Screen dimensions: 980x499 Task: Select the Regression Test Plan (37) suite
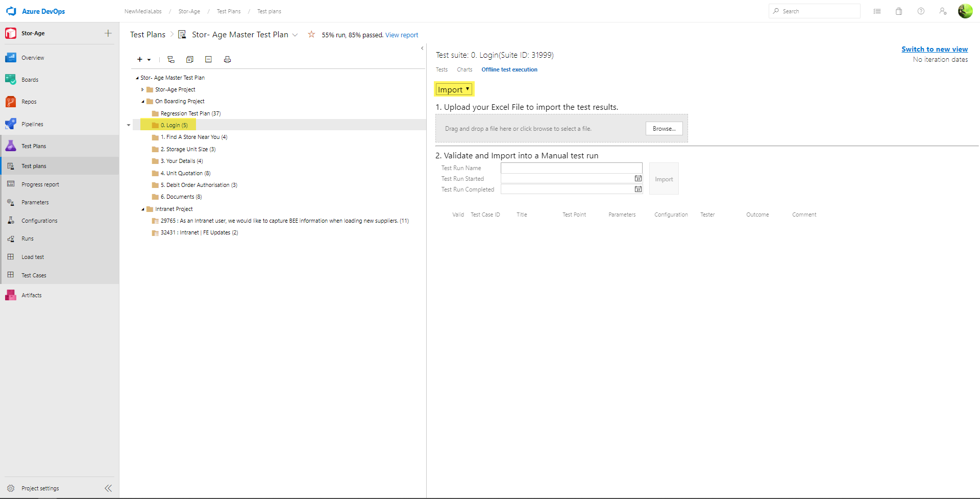tap(190, 113)
